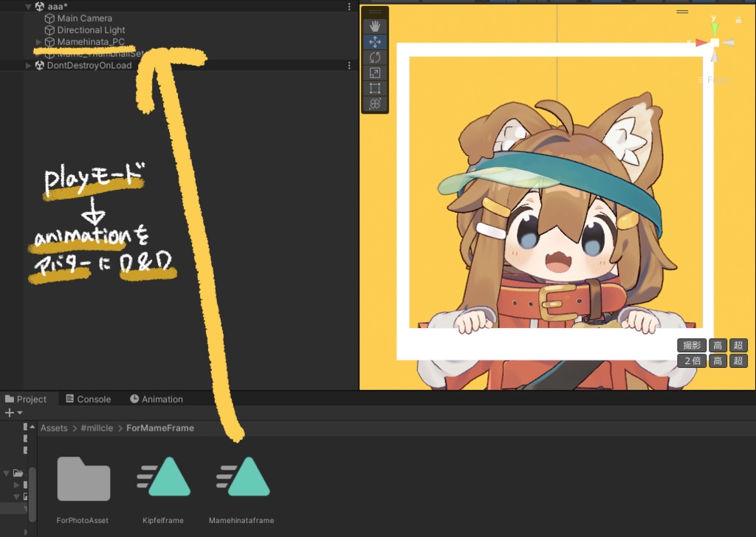
Task: Select the Kipfelframe animation asset
Action: [163, 476]
